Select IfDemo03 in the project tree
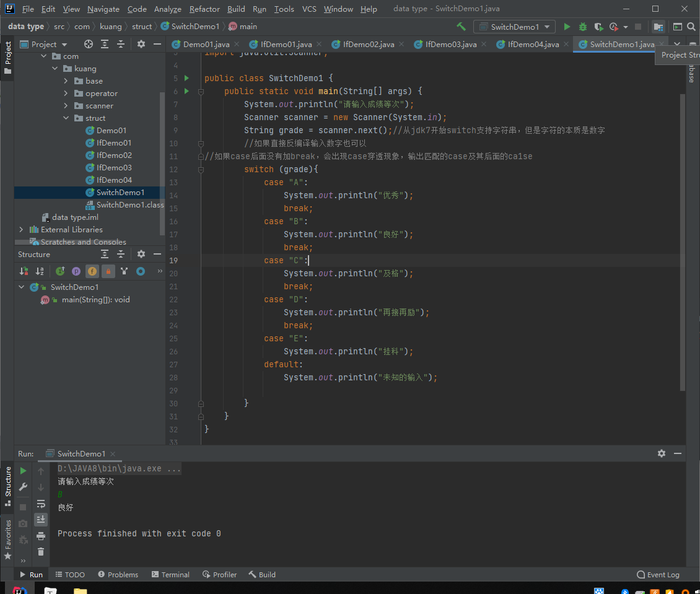 click(x=114, y=168)
